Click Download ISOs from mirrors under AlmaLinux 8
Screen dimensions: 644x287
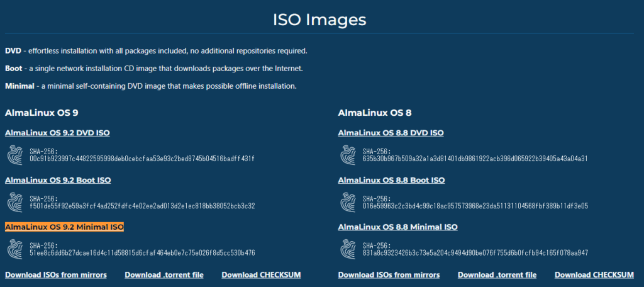pyautogui.click(x=389, y=274)
